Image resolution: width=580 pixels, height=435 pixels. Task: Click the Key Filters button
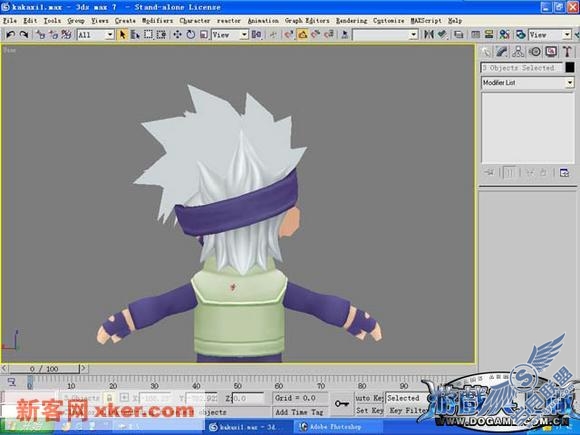(407, 411)
